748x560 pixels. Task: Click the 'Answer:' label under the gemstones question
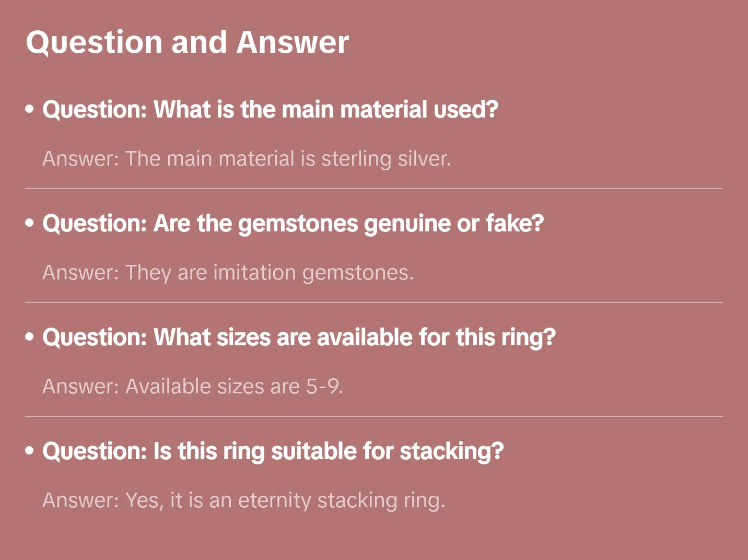coord(81,273)
